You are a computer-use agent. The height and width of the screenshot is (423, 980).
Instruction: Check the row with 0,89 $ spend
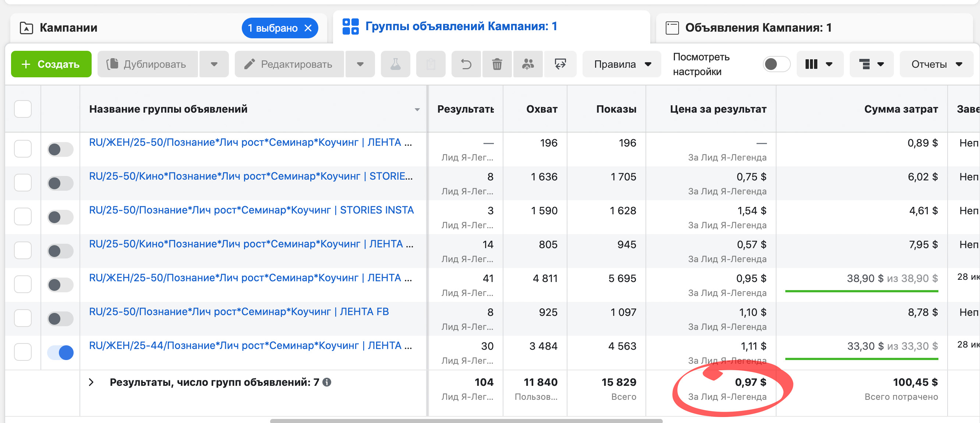pos(23,148)
